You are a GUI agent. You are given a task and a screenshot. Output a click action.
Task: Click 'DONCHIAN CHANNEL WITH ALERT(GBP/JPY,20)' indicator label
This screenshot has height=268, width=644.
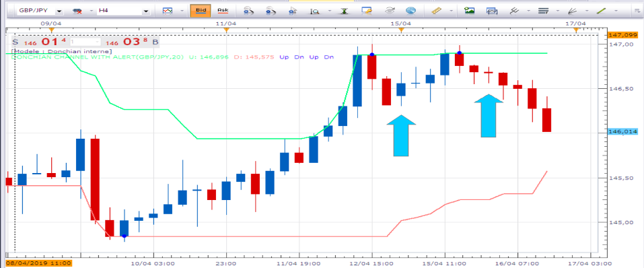[98, 57]
